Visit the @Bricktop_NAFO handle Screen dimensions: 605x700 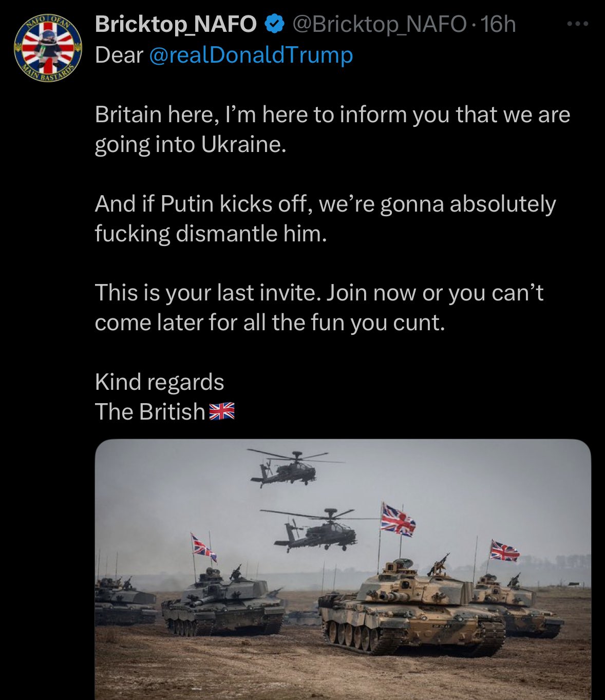[x=379, y=24]
